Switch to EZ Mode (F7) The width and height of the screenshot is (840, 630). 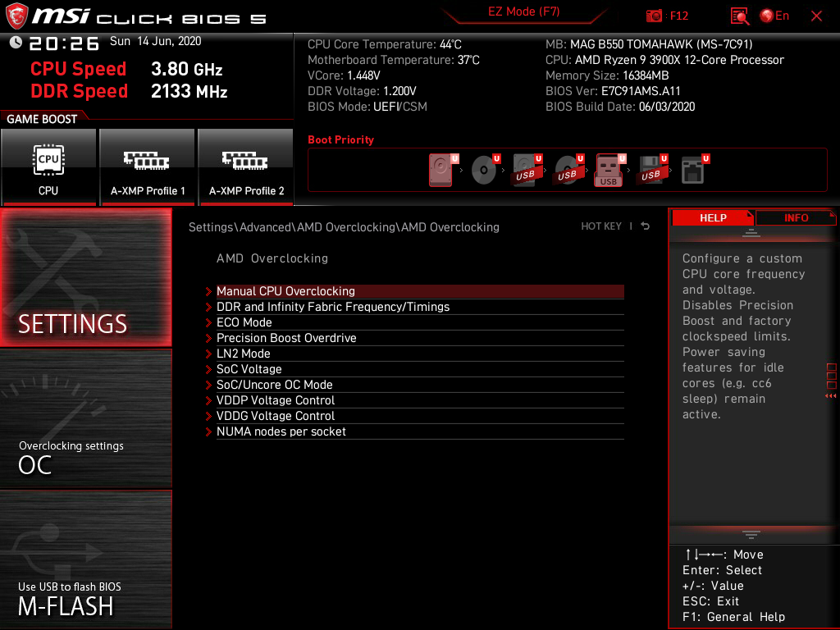point(524,11)
